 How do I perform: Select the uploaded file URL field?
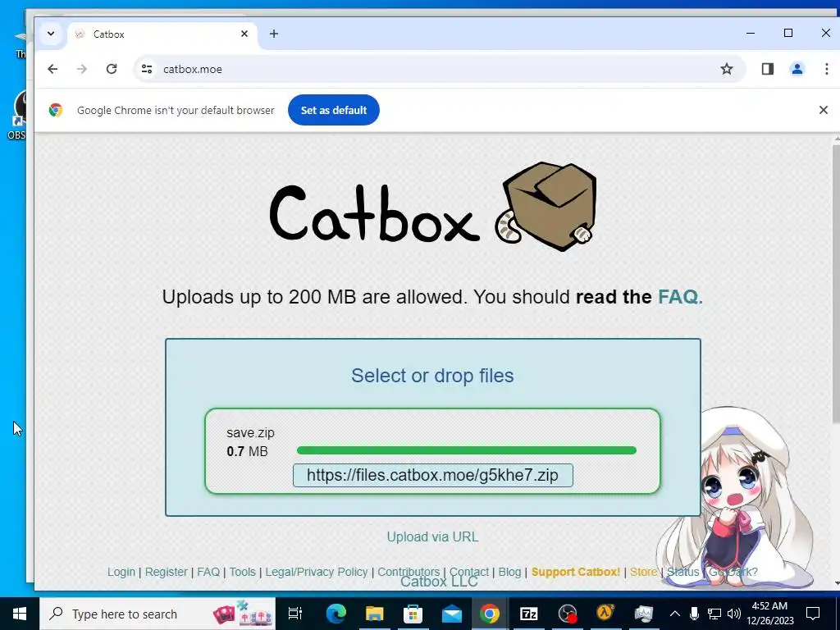[x=433, y=475]
